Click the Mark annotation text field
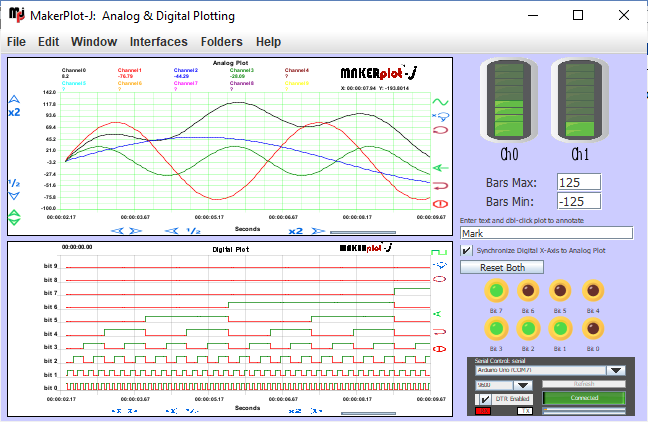This screenshot has height=422, width=648. [546, 233]
